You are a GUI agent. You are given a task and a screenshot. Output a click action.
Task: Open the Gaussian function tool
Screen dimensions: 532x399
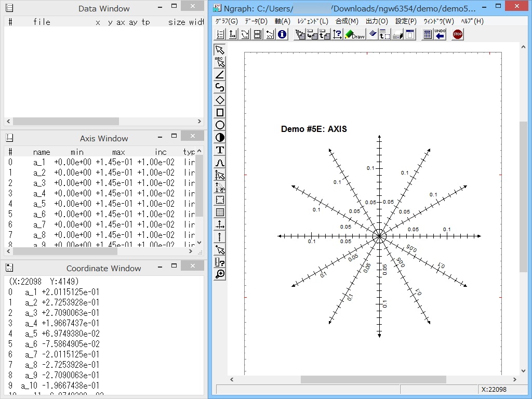219,162
